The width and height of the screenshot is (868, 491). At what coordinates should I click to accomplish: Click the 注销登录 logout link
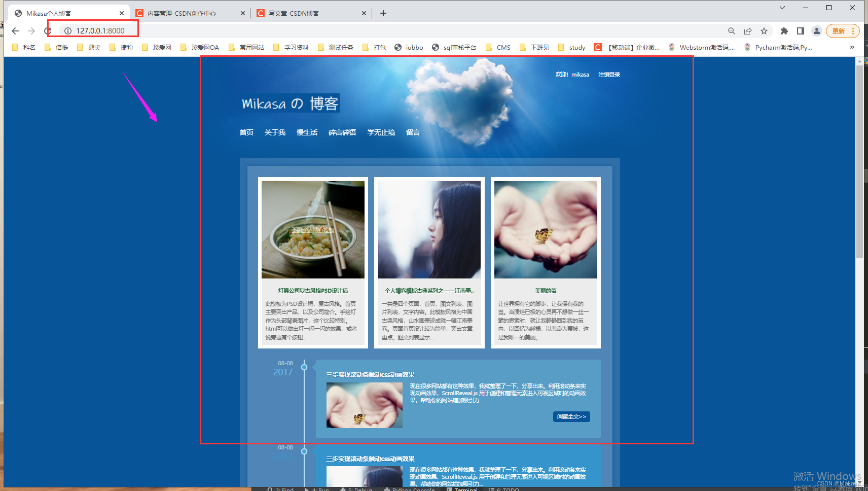[609, 74]
